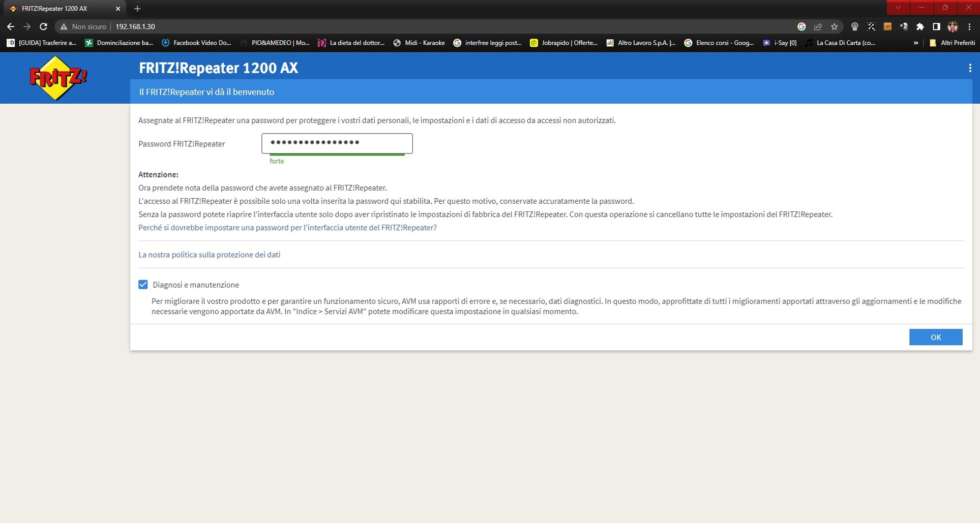Screen dimensions: 980x523
Task: Select the FRITZ!Repeater 1200 AX tab
Action: (65, 9)
